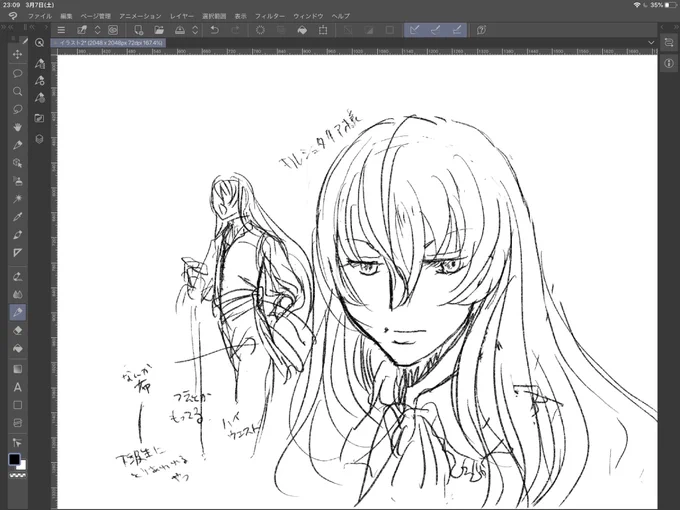The image size is (680, 510).
Task: Fill selection using command bar bucket
Action: pos(302,30)
